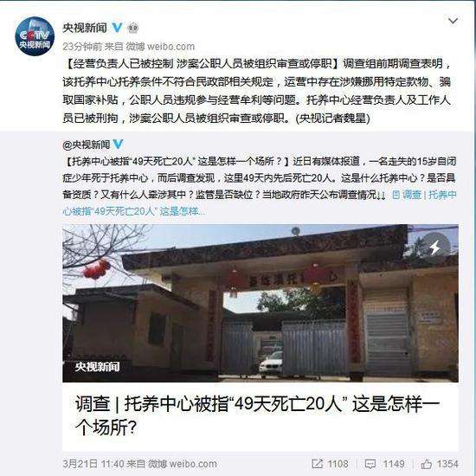Open the @央视新闻 mention in reposted post
The width and height of the screenshot is (476, 476).
click(x=87, y=145)
